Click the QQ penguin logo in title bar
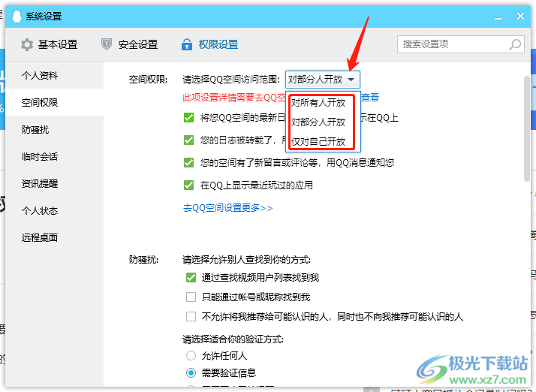Viewport: 536px width, 392px height. click(17, 16)
